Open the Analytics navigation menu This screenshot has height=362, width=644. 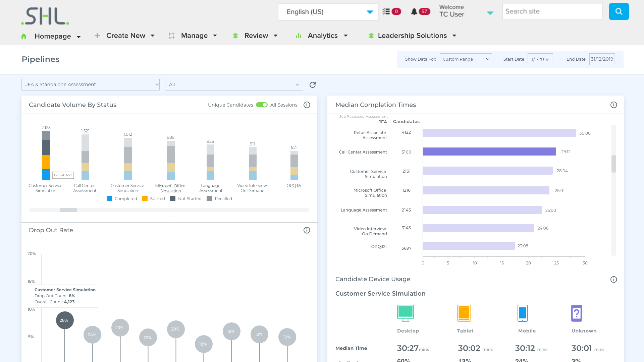[x=322, y=35]
